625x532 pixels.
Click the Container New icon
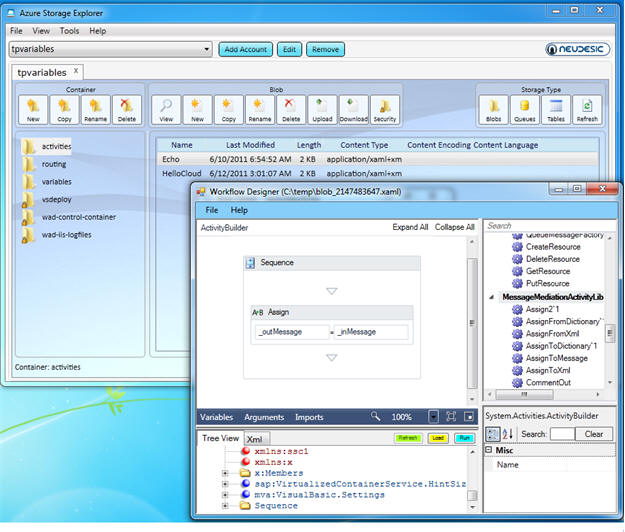coord(33,110)
